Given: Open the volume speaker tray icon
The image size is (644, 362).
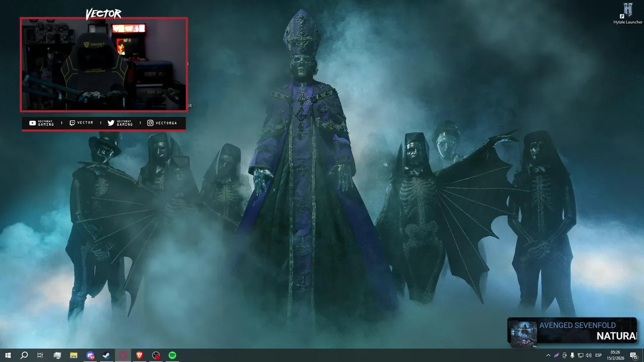Looking at the screenshot, I should (589, 355).
